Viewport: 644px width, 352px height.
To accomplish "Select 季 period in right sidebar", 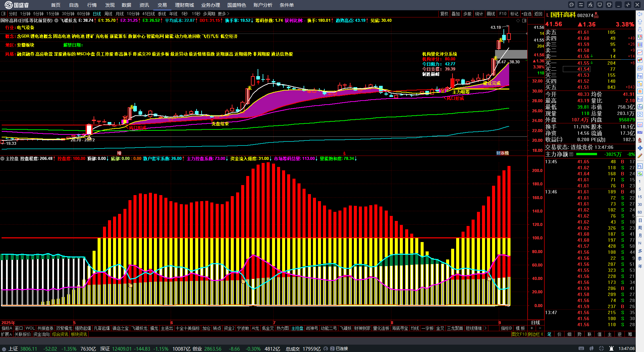I will tap(640, 258).
